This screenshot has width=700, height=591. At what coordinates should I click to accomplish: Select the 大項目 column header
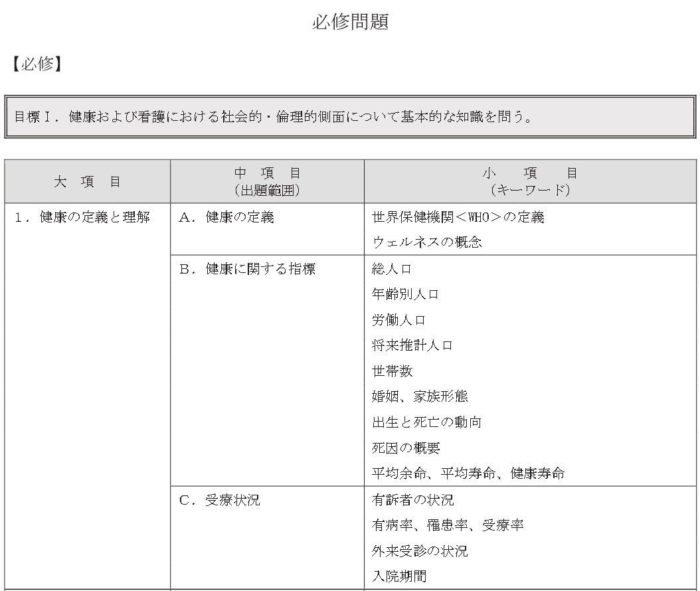(88, 182)
